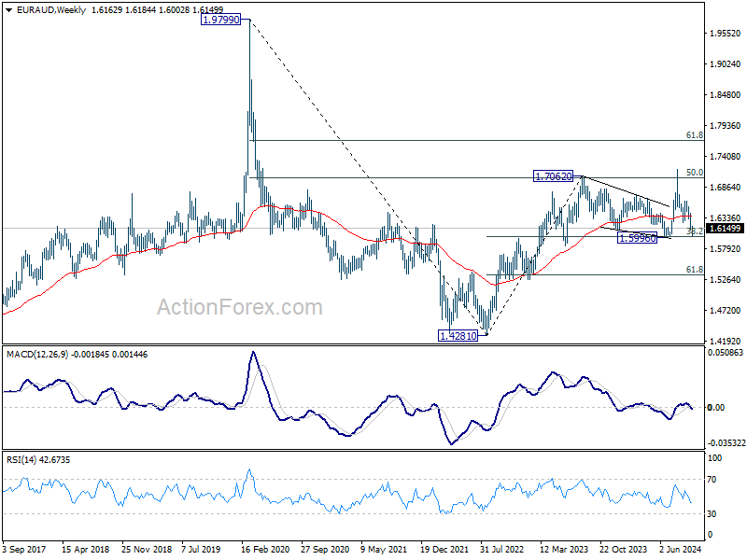Click the 16 Feb 2020 date label

265,550
